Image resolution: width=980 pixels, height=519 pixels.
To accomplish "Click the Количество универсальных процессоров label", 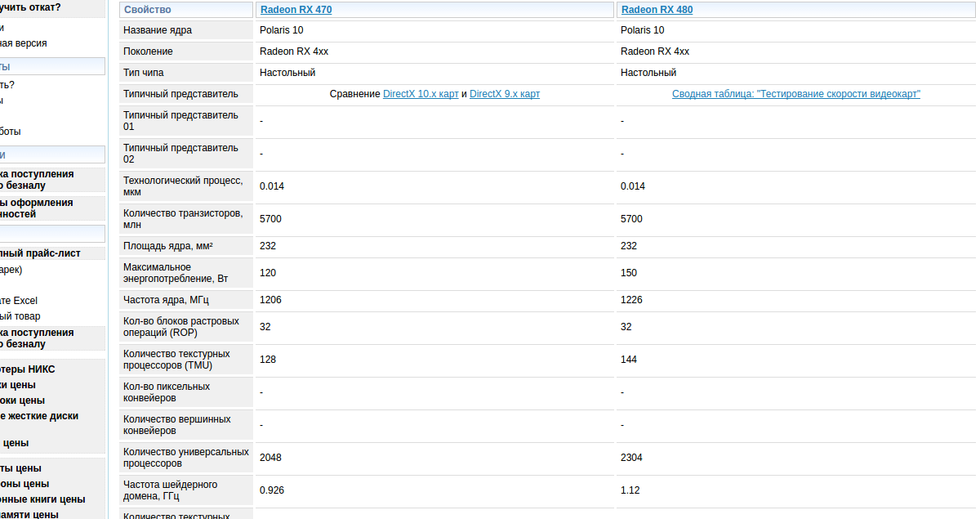I will point(186,458).
